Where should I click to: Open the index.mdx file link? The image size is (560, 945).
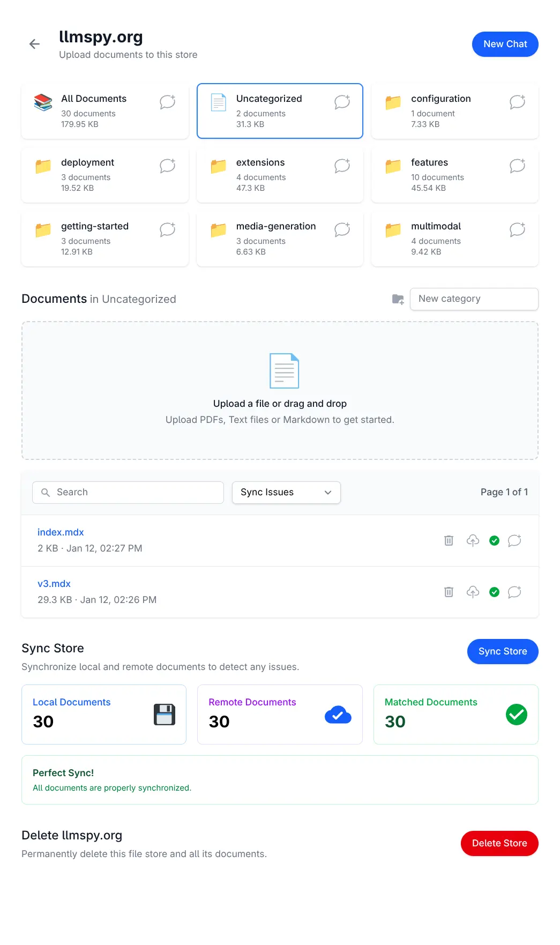pyautogui.click(x=61, y=532)
